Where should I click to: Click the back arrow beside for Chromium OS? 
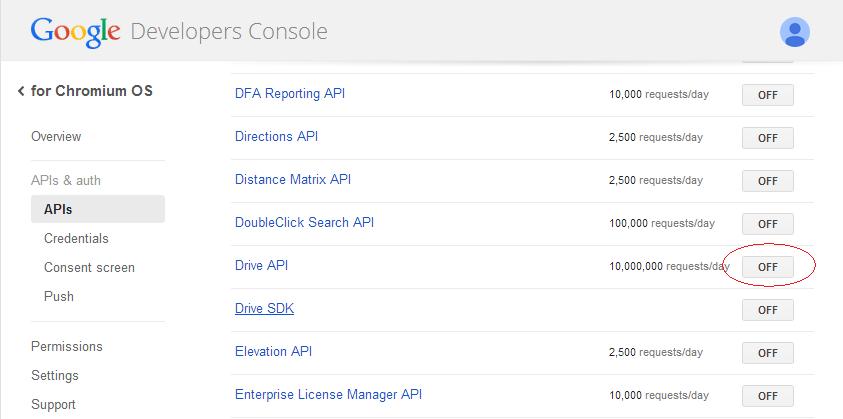(21, 92)
